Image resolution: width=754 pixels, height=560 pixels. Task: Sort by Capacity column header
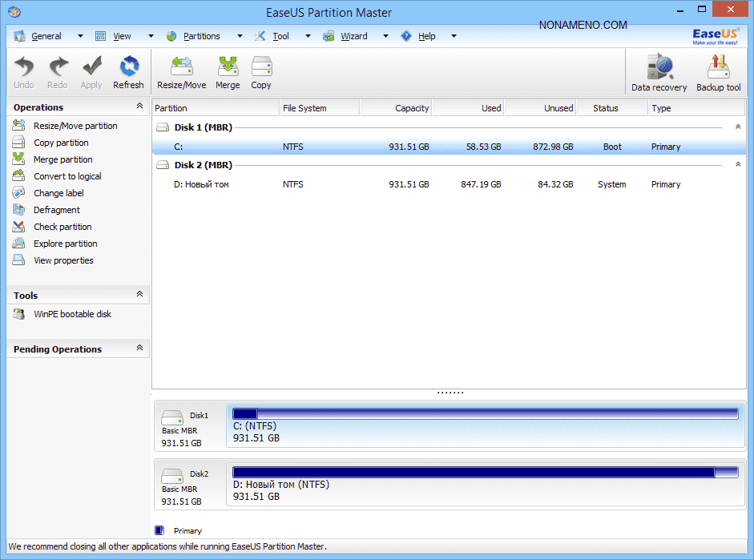tap(396, 108)
